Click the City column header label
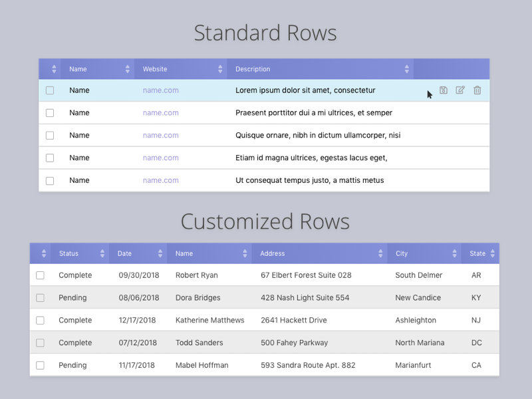 [402, 253]
